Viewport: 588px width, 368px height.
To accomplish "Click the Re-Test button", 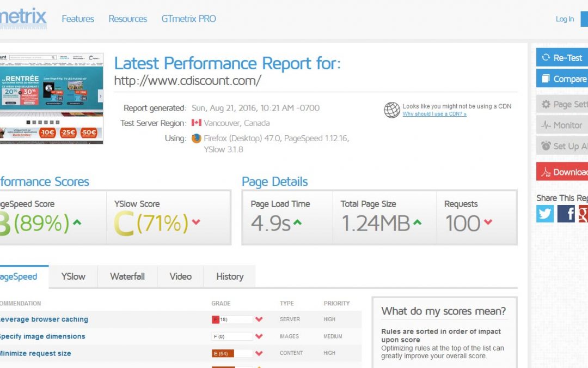I will click(x=562, y=57).
